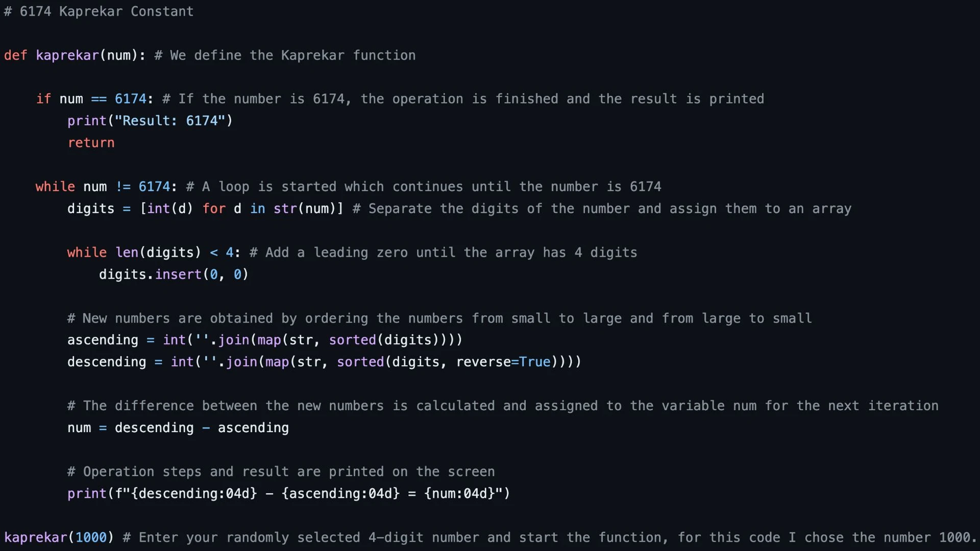Click the "reverse=True" argument
980x551 pixels.
(x=503, y=362)
